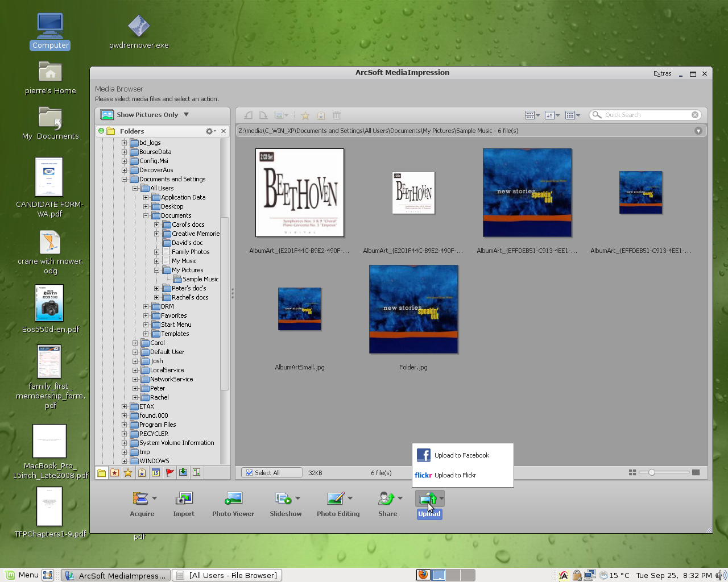Switch to calendar view icon
728x582 pixels.
155,472
